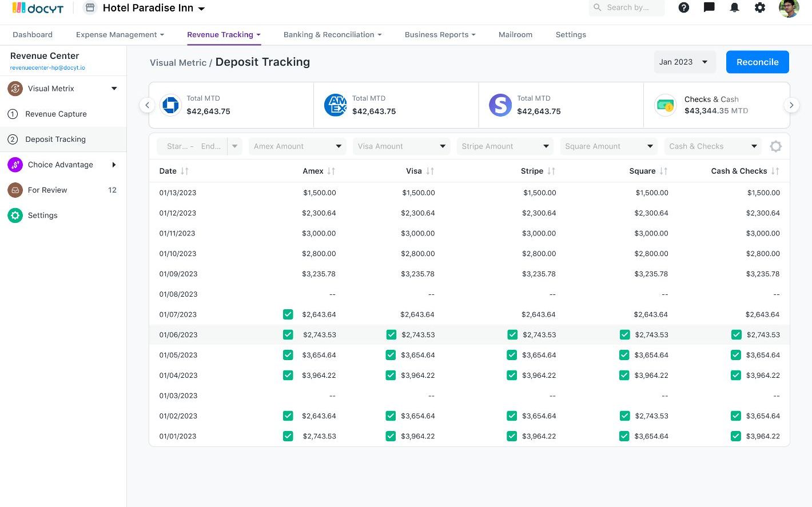
Task: Click the notifications bell icon
Action: pyautogui.click(x=734, y=8)
